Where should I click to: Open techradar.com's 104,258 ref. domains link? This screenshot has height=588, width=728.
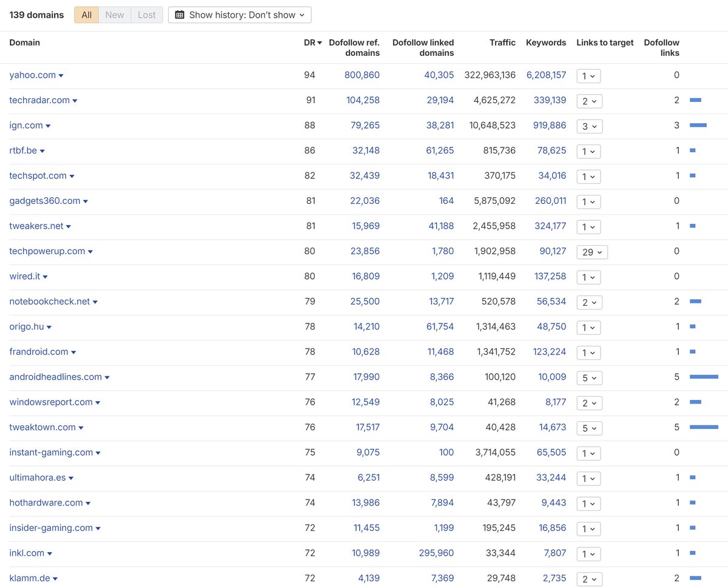363,100
